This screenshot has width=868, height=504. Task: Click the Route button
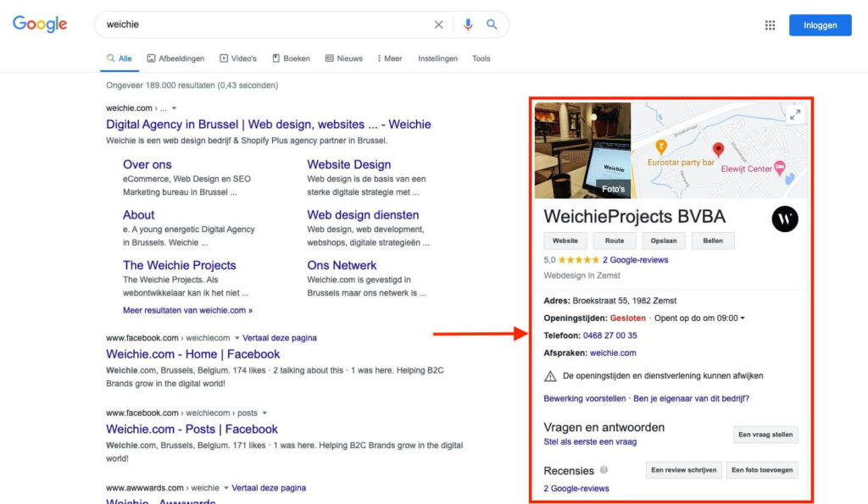(614, 241)
